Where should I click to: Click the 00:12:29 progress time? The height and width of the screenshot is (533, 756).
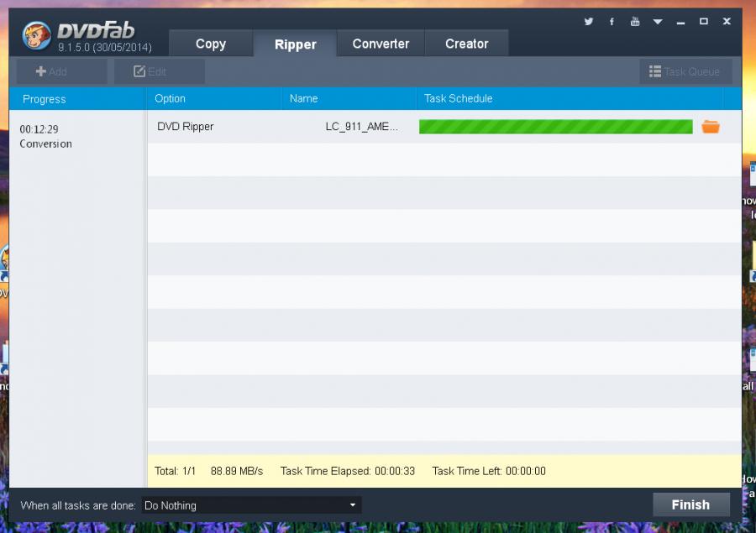click(39, 129)
